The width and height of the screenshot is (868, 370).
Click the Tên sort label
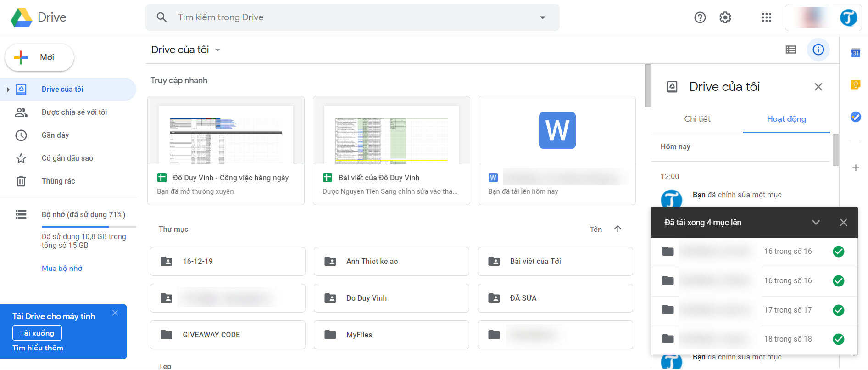click(x=596, y=230)
